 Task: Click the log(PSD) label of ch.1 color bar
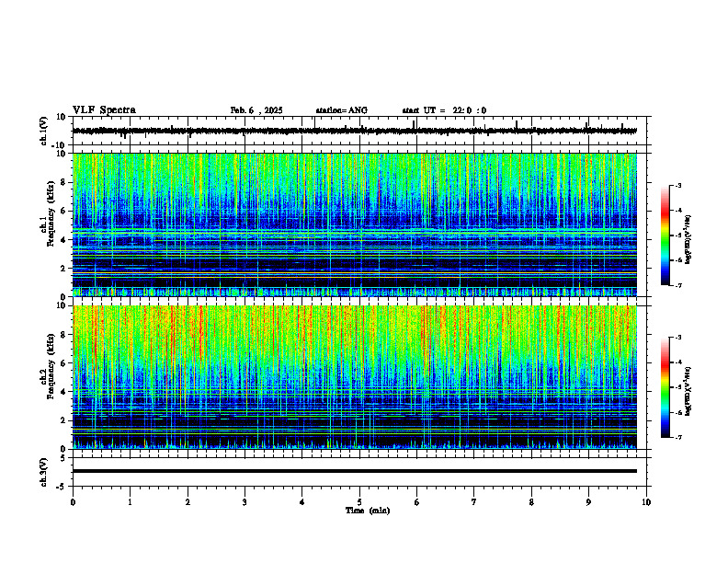pyautogui.click(x=688, y=239)
